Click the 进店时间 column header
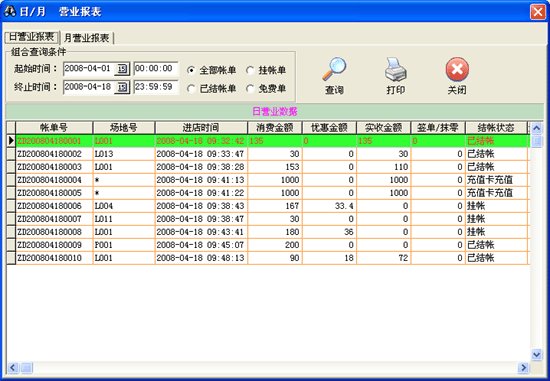Image resolution: width=550 pixels, height=381 pixels. coord(201,128)
